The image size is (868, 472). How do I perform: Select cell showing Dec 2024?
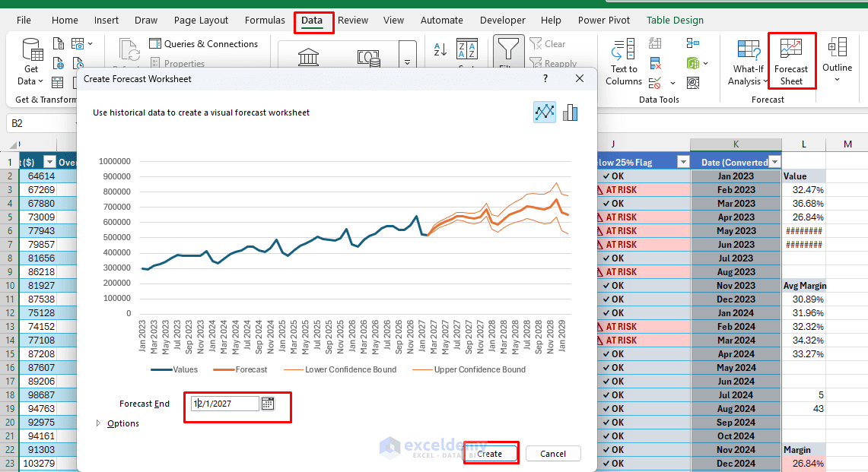(736, 464)
